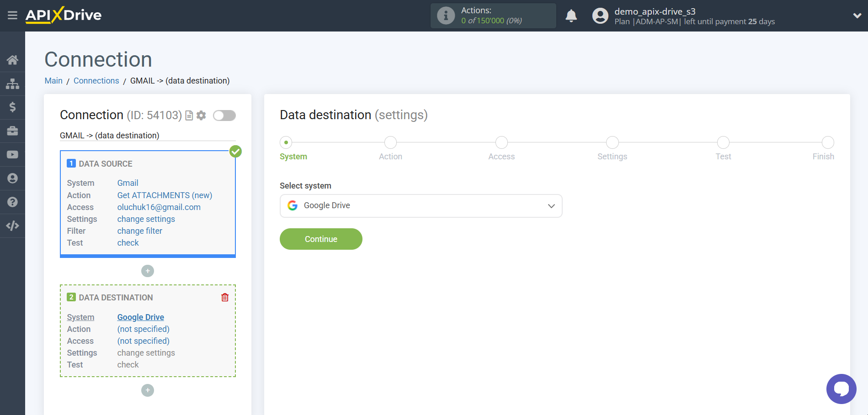Viewport: 868px width, 415px height.
Task: Click the Google Drive destination link
Action: point(140,317)
